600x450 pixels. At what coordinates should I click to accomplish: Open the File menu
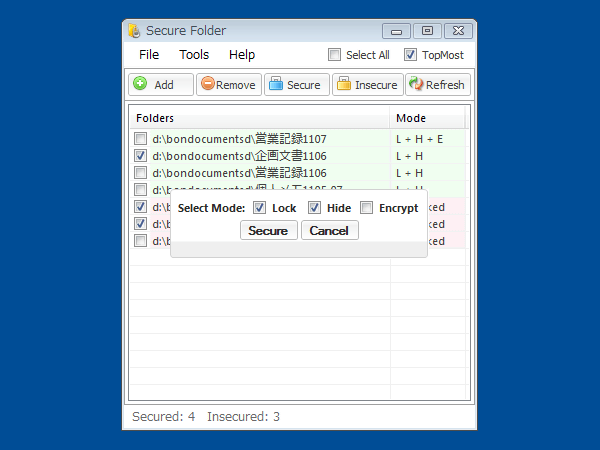tap(149, 55)
